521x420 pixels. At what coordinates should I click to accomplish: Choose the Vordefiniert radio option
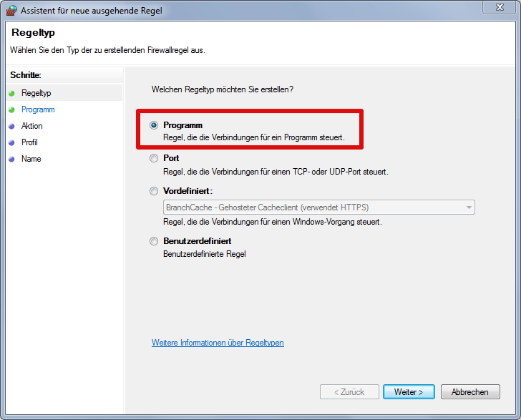(x=154, y=191)
